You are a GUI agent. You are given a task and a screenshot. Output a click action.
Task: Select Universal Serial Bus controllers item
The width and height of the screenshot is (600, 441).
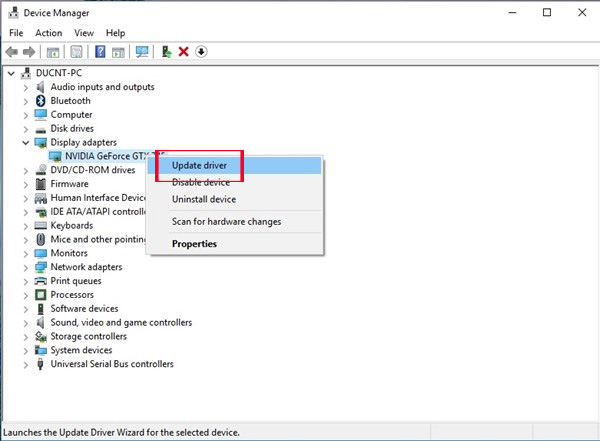pos(112,365)
